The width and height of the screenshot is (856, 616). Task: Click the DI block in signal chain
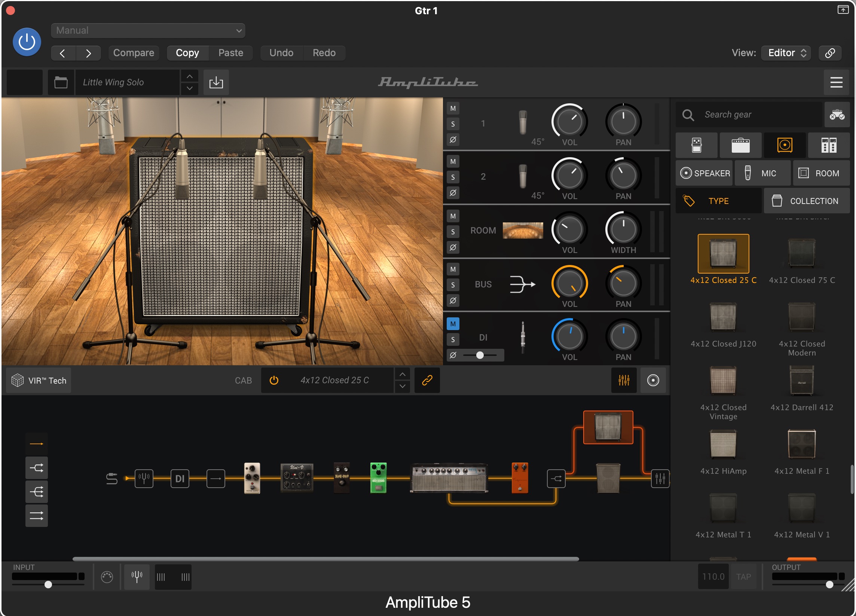[180, 479]
